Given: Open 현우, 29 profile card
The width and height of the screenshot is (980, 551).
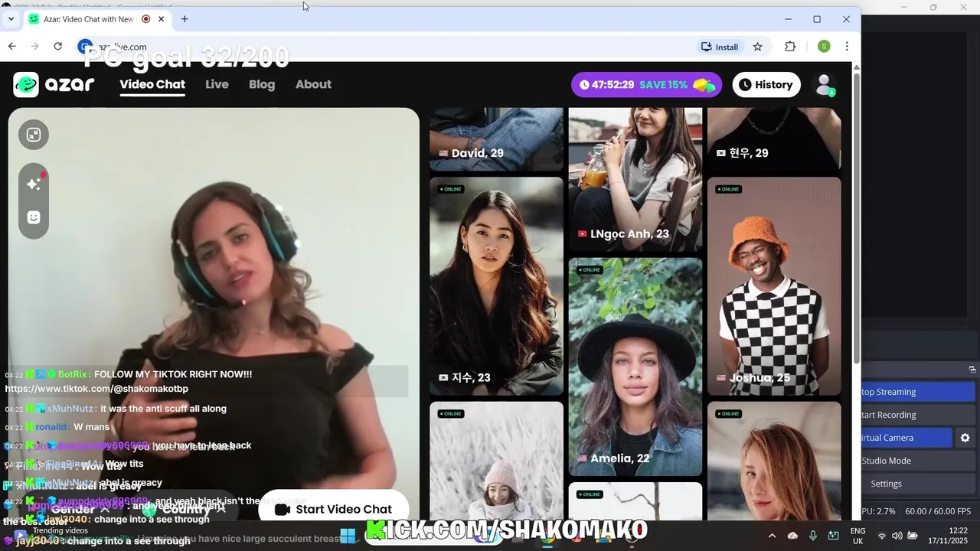Looking at the screenshot, I should pyautogui.click(x=774, y=139).
